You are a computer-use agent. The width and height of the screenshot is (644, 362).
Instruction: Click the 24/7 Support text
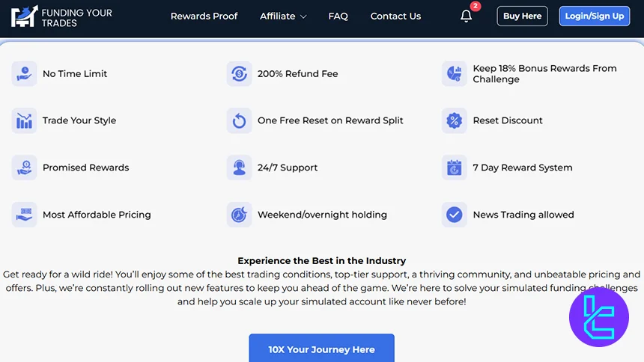(x=288, y=168)
